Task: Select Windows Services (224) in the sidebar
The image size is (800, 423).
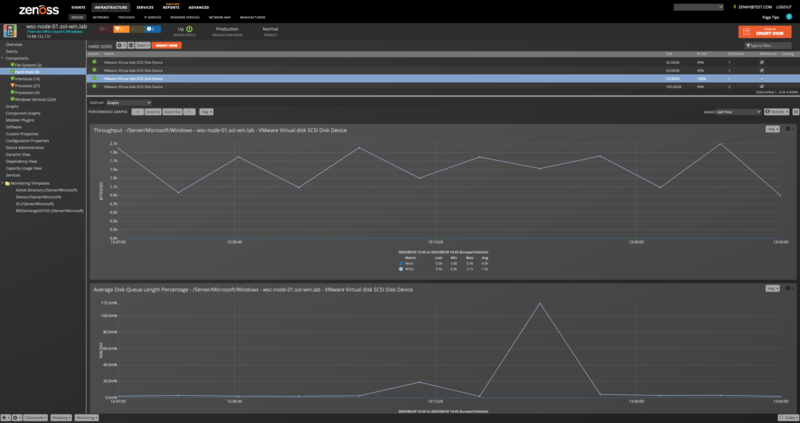Action: [35, 99]
